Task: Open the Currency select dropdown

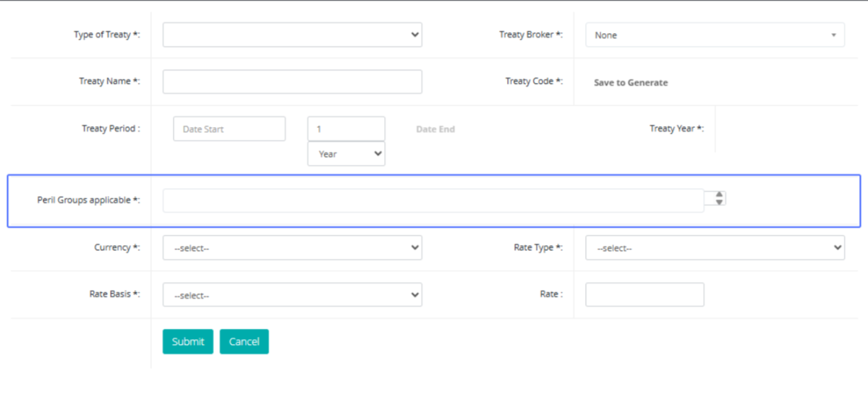Action: tap(292, 248)
